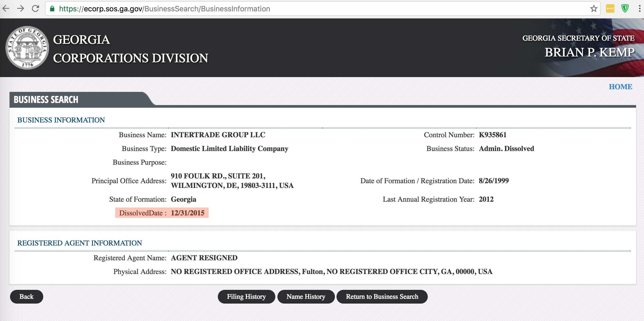This screenshot has width=644, height=321.
Task: Click the HOME link
Action: [620, 87]
